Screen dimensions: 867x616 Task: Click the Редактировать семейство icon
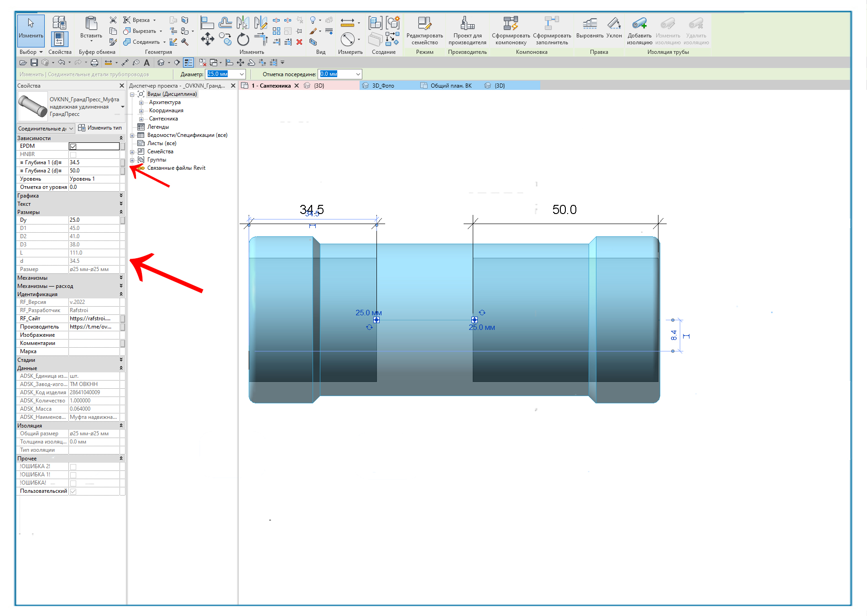[x=424, y=23]
